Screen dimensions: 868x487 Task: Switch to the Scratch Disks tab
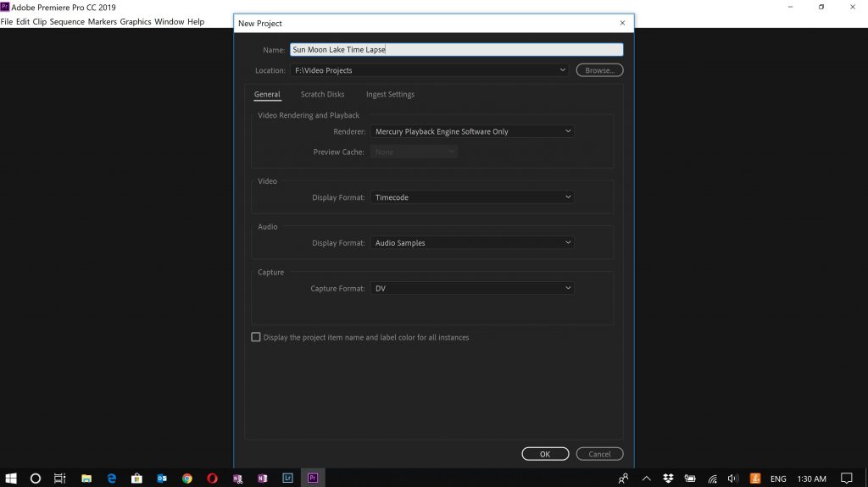click(322, 94)
